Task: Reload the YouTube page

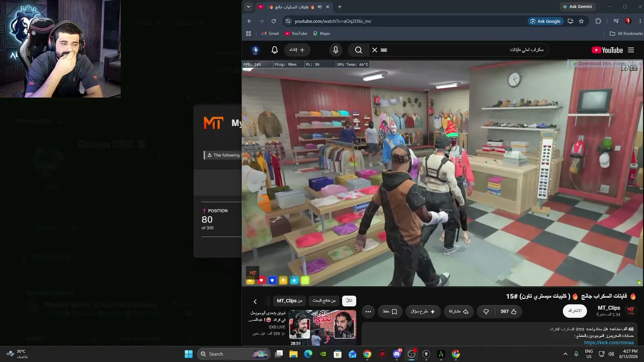Action: [x=274, y=21]
